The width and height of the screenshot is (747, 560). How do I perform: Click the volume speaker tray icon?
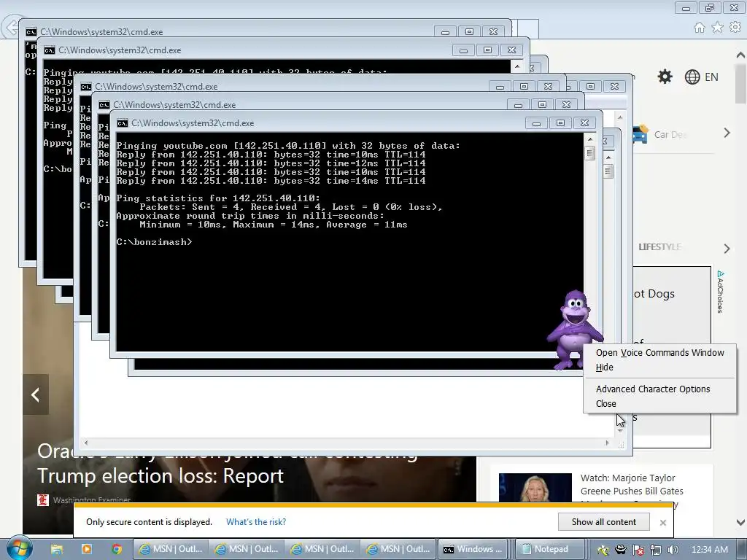click(673, 550)
